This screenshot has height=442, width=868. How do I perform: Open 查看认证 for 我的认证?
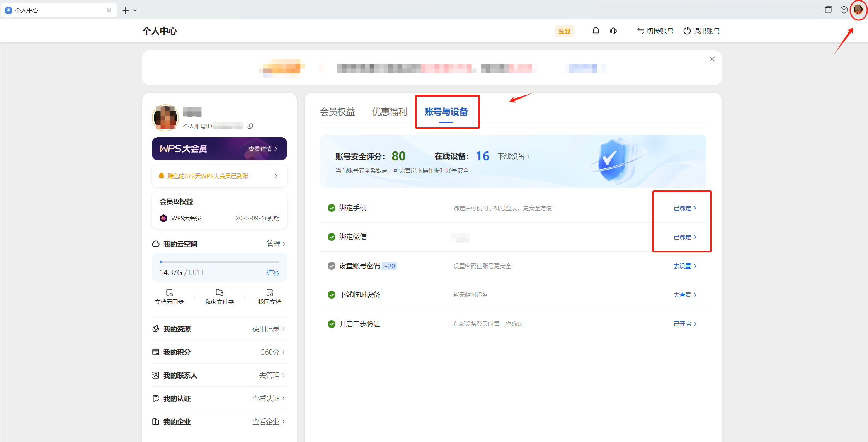tap(269, 398)
